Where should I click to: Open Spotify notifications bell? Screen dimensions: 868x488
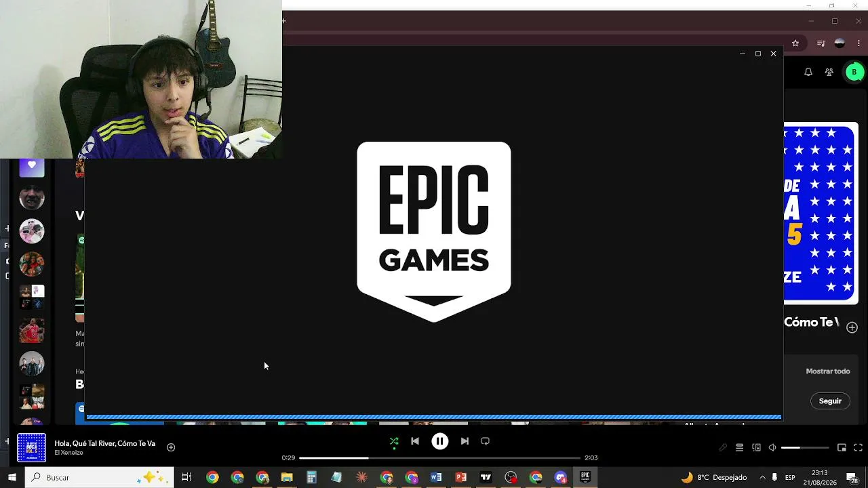coord(808,72)
